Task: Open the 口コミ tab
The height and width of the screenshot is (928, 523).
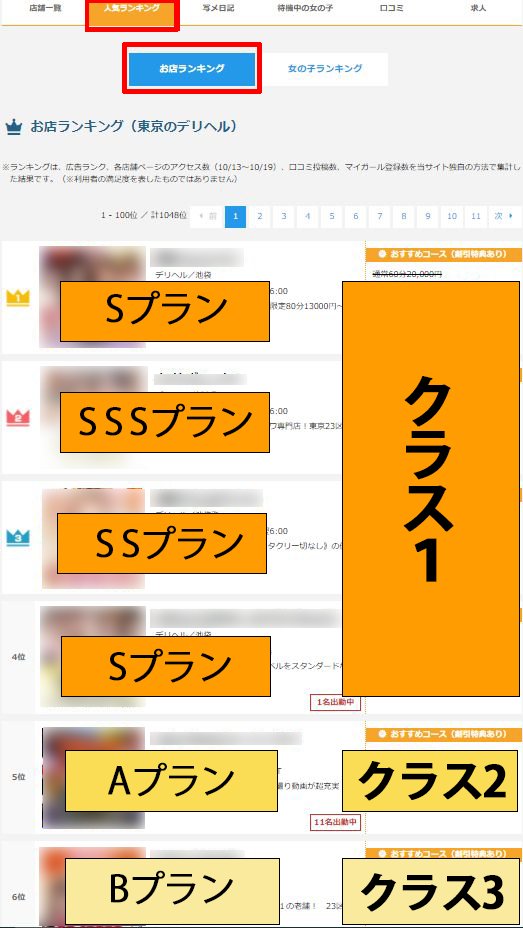Action: (391, 9)
